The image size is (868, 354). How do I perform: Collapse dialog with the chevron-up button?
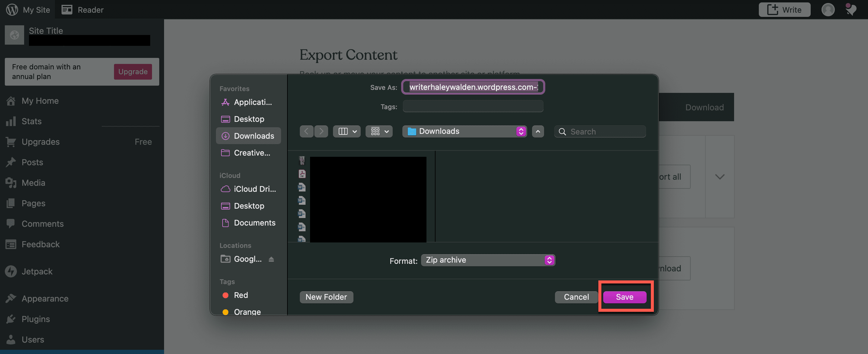(x=538, y=131)
